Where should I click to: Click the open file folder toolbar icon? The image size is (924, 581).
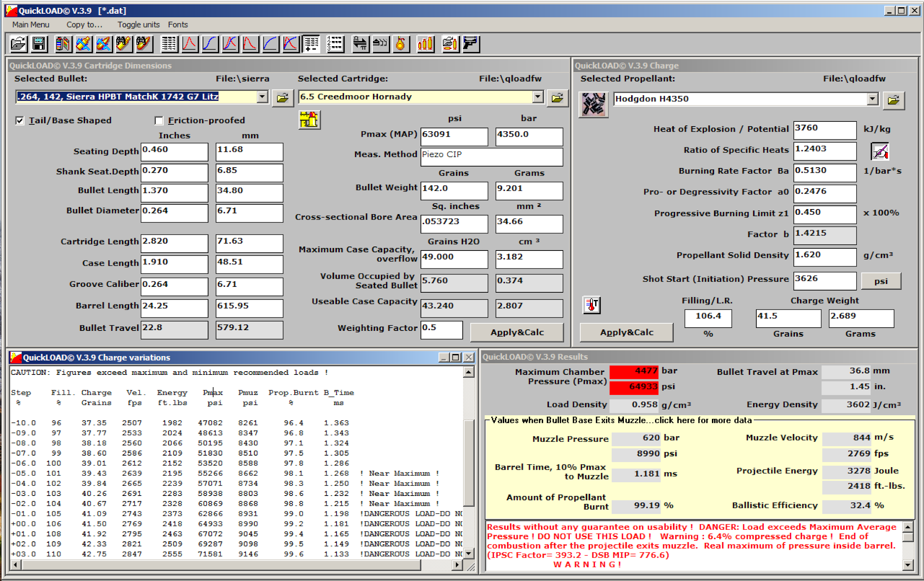[18, 44]
